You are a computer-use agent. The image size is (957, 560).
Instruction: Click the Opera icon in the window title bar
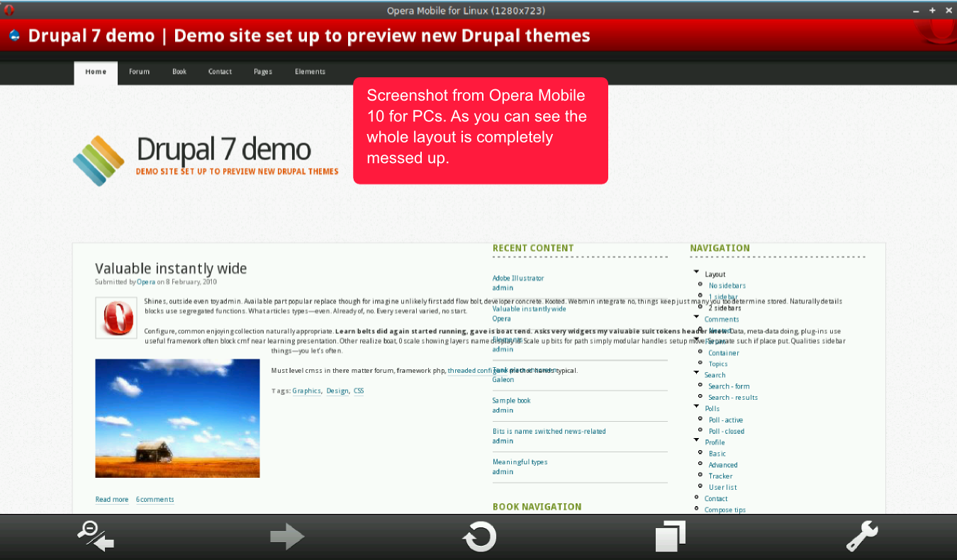(9, 10)
